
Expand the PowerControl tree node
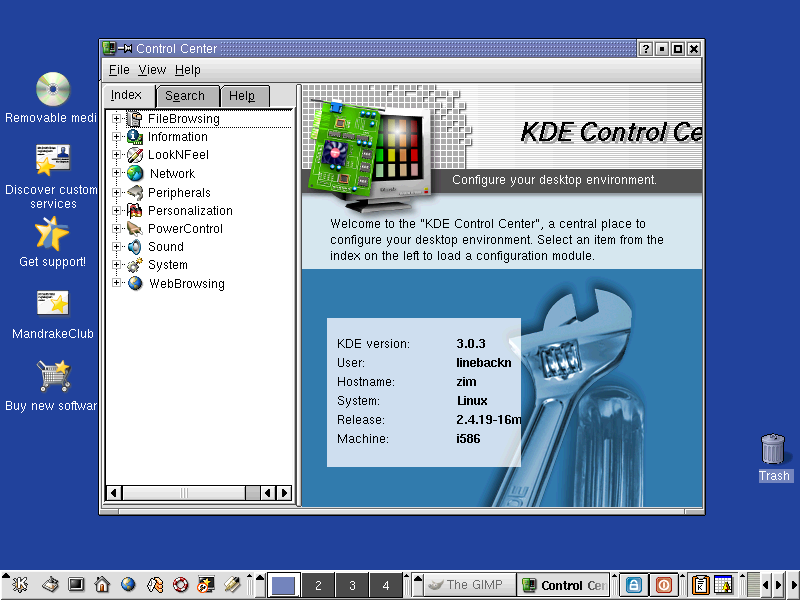pyautogui.click(x=116, y=228)
